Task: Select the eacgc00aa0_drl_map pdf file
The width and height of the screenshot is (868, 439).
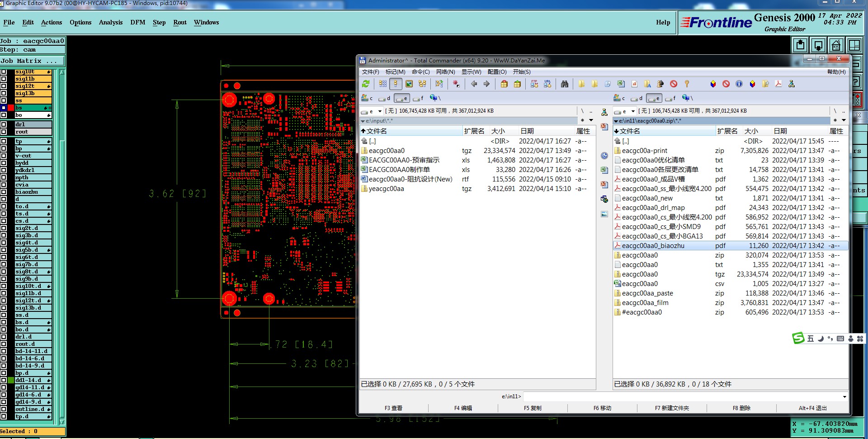Action: click(653, 208)
